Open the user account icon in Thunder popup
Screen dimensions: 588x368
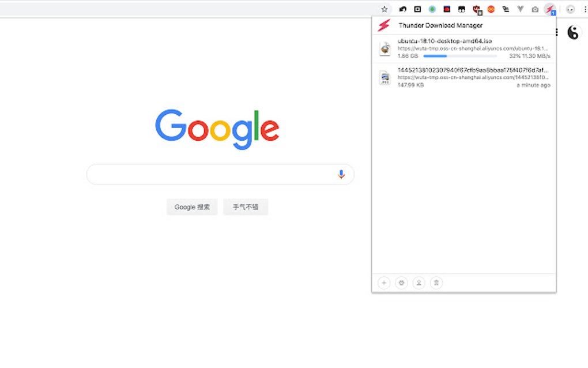click(x=419, y=283)
